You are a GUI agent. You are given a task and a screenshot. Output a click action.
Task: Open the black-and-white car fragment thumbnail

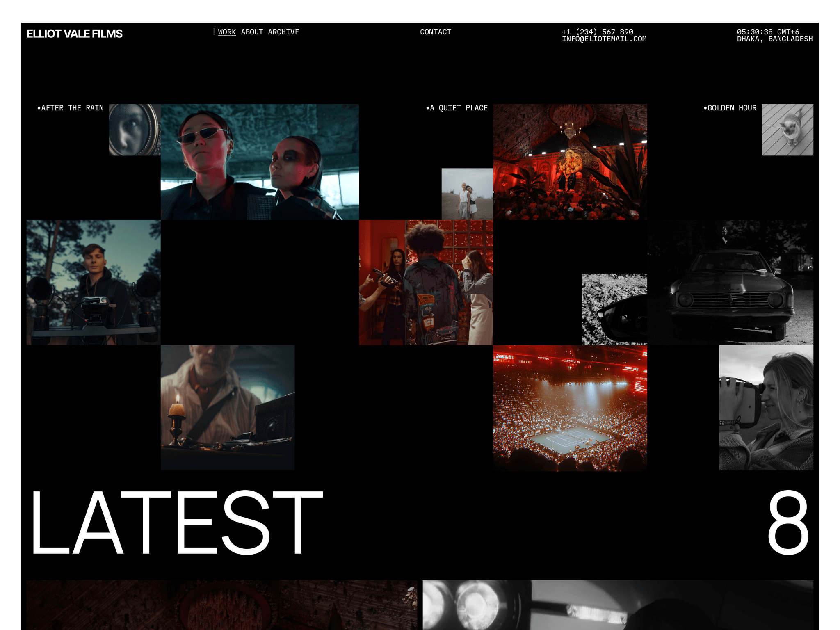[x=614, y=309]
